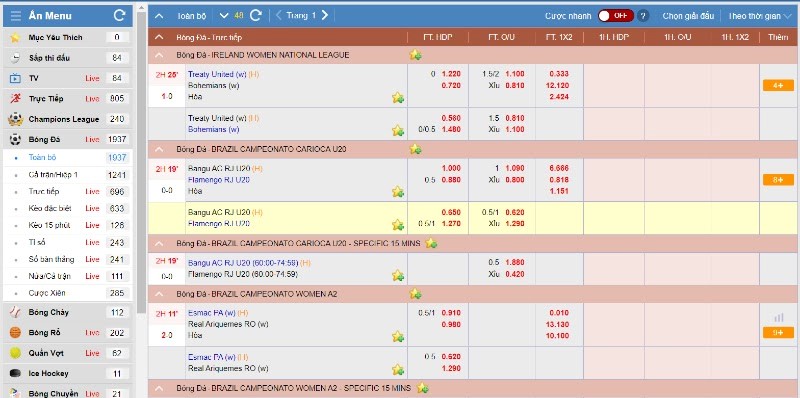Collapse the Bóng Đá - Trực tiếp section

pyautogui.click(x=159, y=37)
